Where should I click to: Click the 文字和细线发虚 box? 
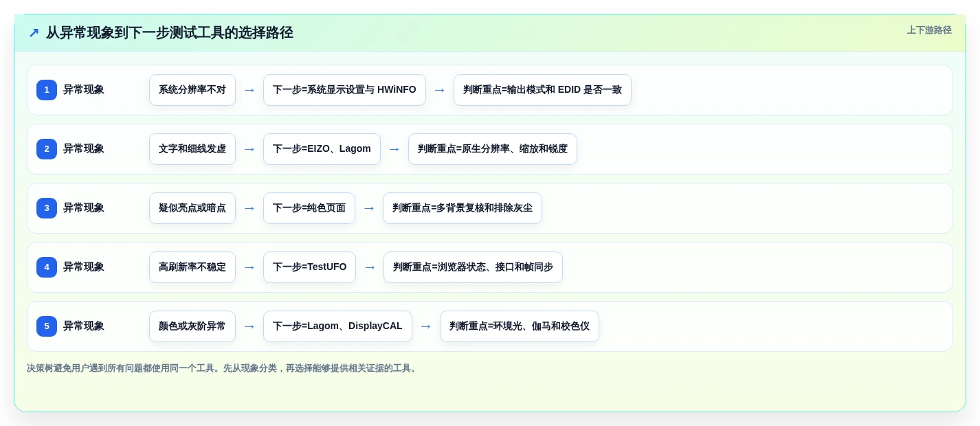coord(192,149)
